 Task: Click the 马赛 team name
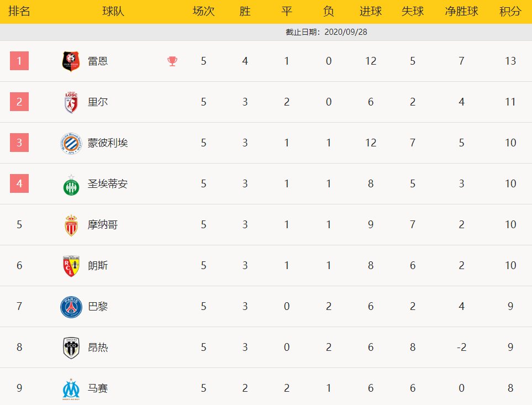point(98,388)
